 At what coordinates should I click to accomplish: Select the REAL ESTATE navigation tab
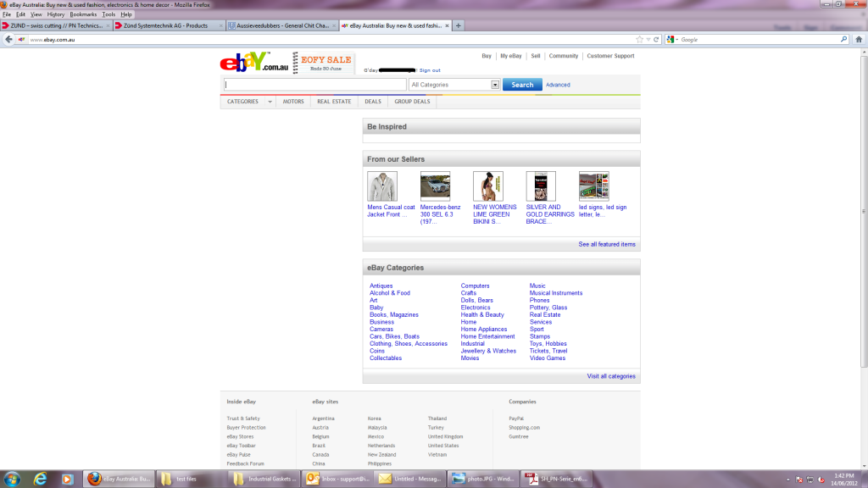point(334,102)
